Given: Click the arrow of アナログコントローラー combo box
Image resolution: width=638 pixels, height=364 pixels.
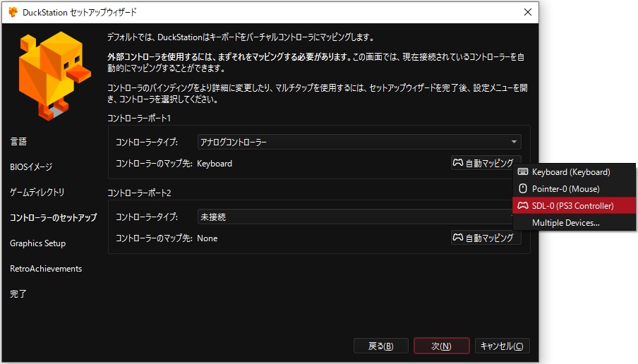Looking at the screenshot, I should [514, 142].
